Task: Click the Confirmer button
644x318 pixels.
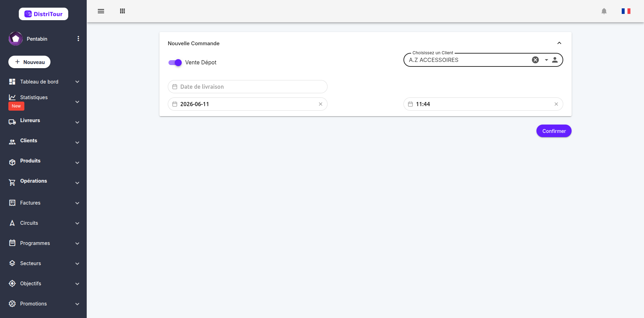Action: (x=554, y=131)
